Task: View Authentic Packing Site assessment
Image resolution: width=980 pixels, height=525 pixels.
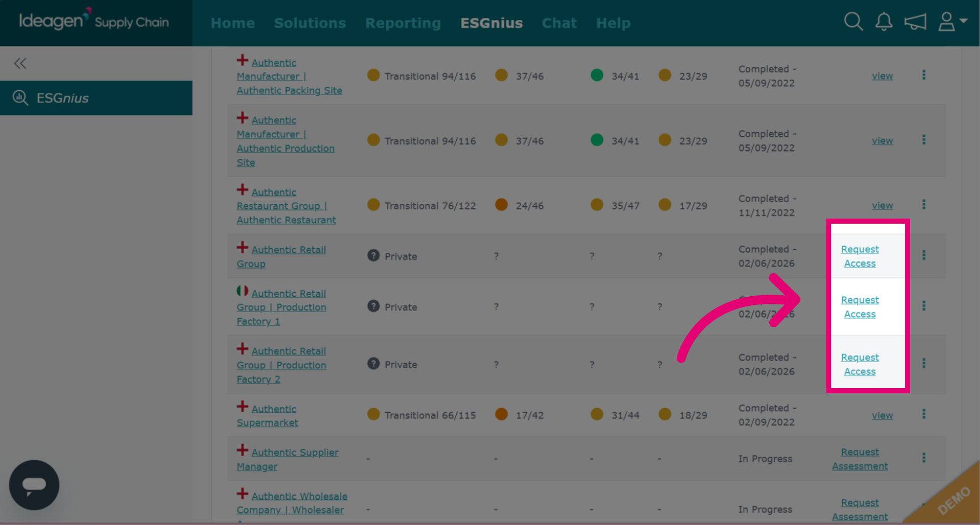Action: (x=882, y=76)
